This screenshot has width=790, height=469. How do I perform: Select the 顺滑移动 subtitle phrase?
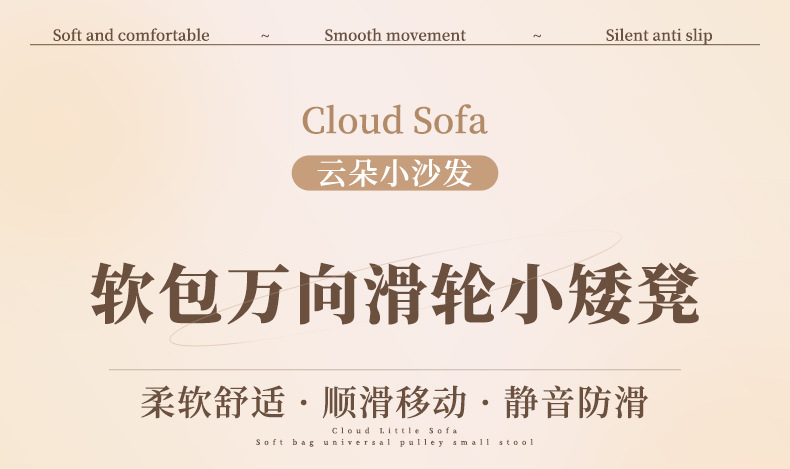click(395, 402)
